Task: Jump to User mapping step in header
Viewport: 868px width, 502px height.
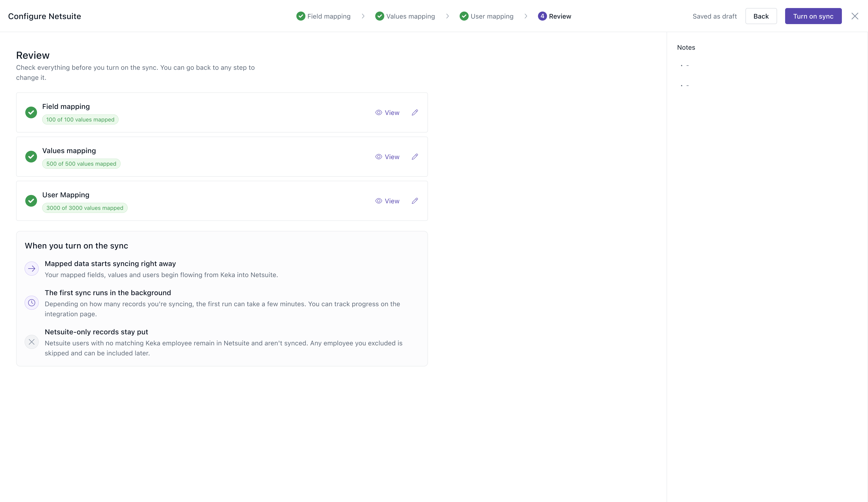Action: coord(486,16)
